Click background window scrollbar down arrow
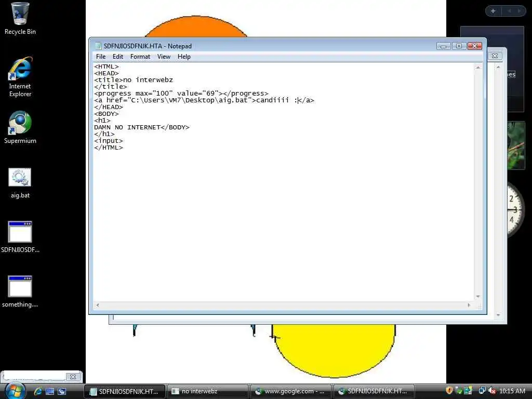 (498, 315)
